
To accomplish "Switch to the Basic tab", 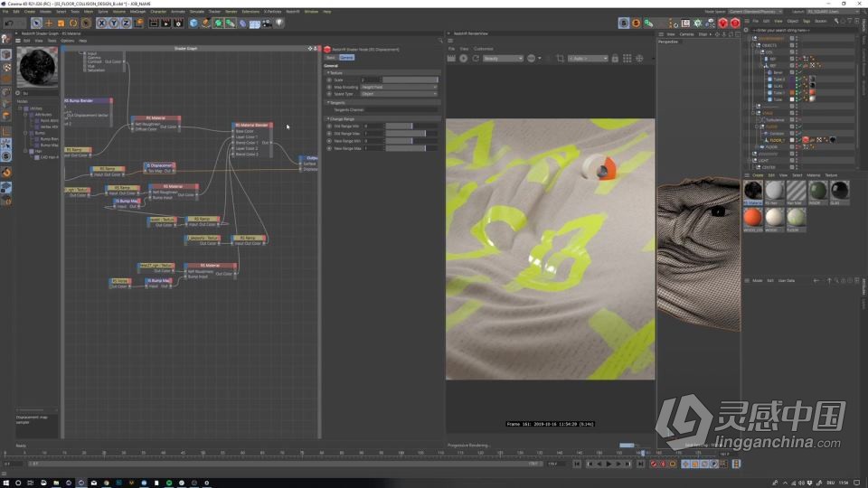I will click(331, 58).
